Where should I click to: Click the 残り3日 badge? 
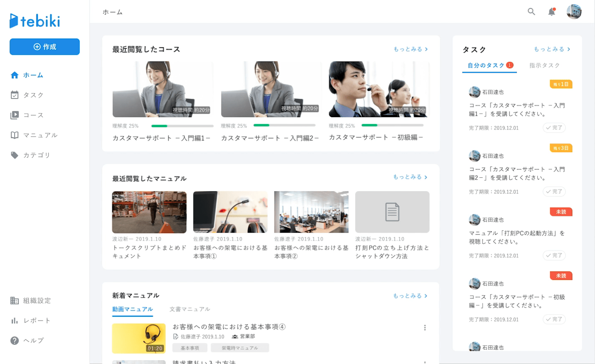(561, 148)
